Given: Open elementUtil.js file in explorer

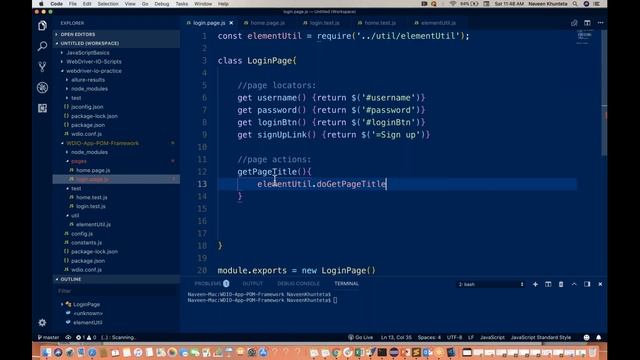Looking at the screenshot, I should coord(93,224).
